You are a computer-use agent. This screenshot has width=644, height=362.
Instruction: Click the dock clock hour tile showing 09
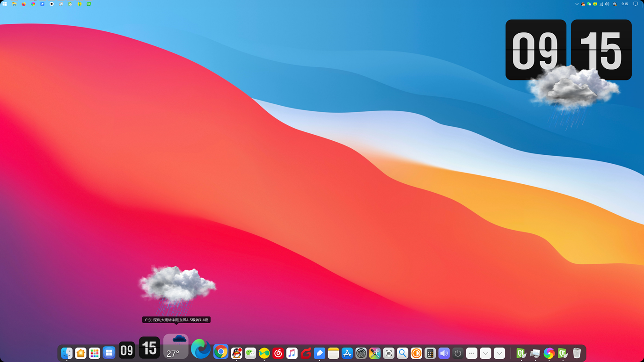coord(127,350)
